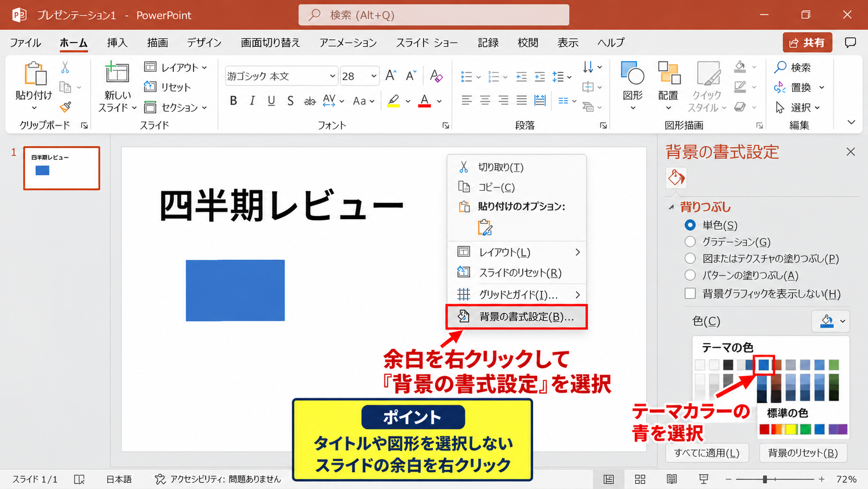Screen dimensions: 868x489
Task: Toggle Underline text formatting
Action: 271,101
